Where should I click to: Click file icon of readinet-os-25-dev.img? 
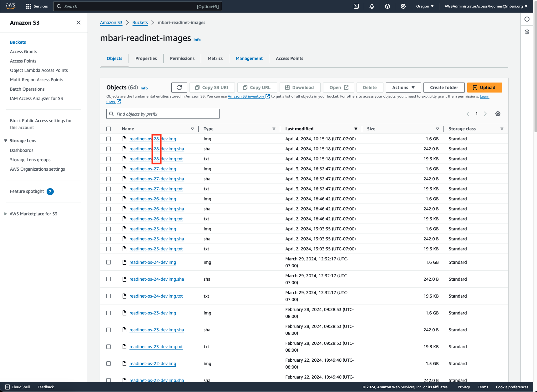[x=124, y=229]
